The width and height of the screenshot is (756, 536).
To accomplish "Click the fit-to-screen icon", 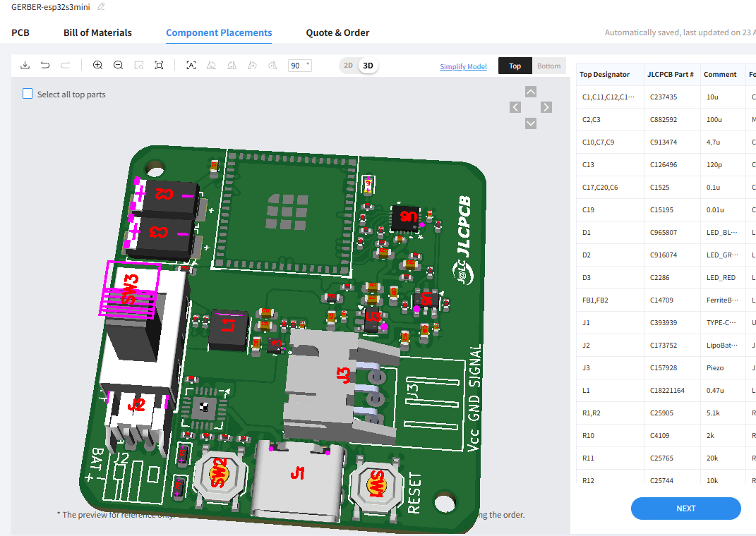I will point(160,66).
